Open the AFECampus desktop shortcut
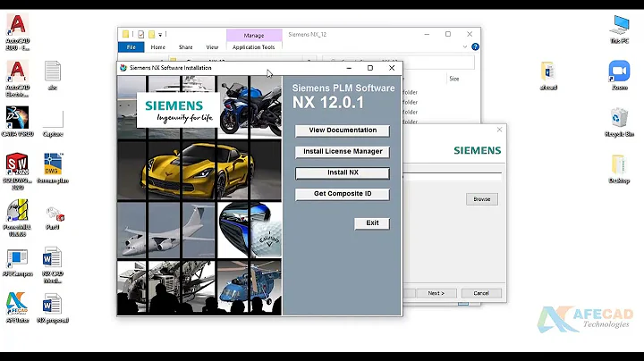The image size is (644, 361). [18, 263]
